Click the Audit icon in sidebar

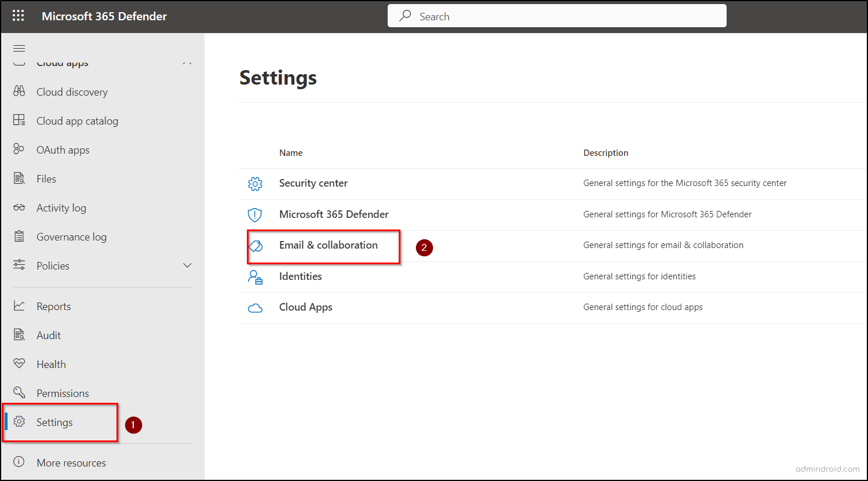tap(19, 334)
